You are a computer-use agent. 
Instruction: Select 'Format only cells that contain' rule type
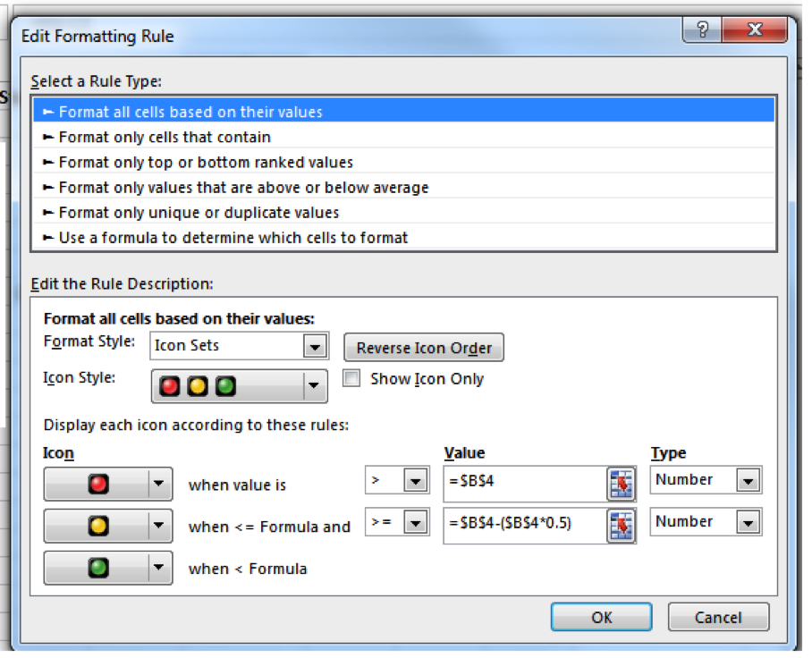[x=165, y=138]
